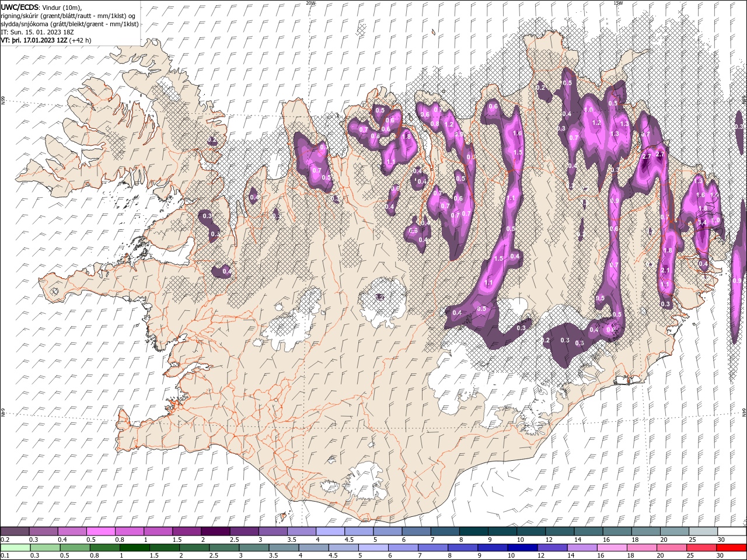Click the dark teal snow swatch labeled 8
This screenshot has width=747, height=560.
(x=473, y=531)
